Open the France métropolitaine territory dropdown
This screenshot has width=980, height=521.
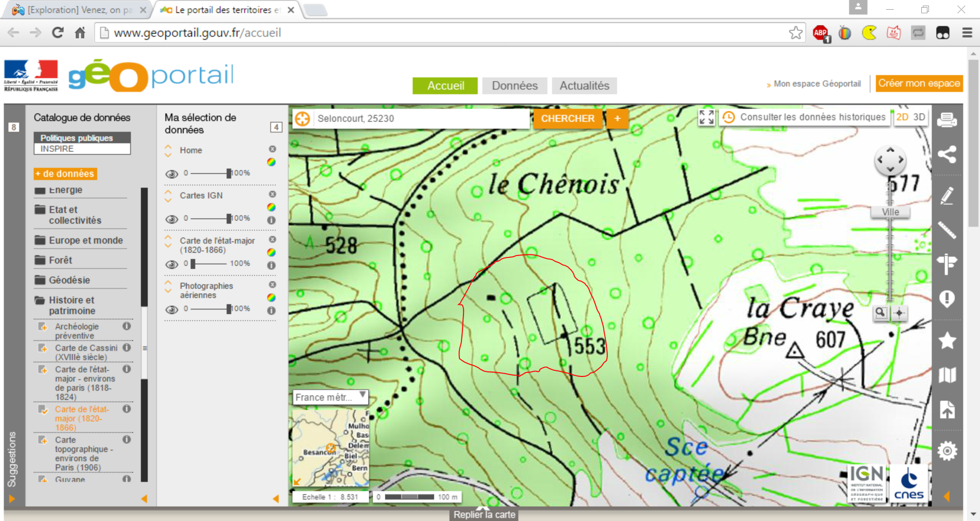pos(331,397)
